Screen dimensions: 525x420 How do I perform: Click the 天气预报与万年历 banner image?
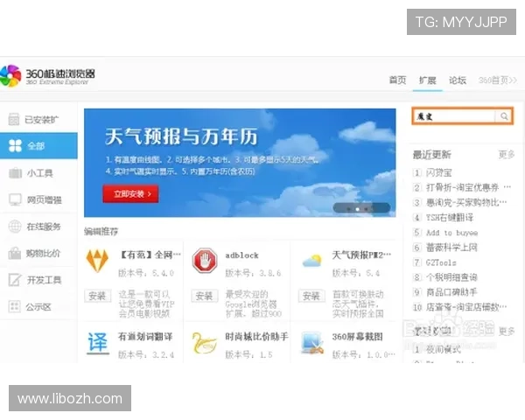click(240, 163)
